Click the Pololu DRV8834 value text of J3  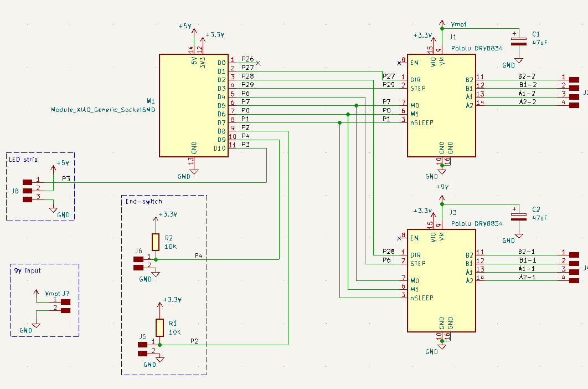(477, 223)
